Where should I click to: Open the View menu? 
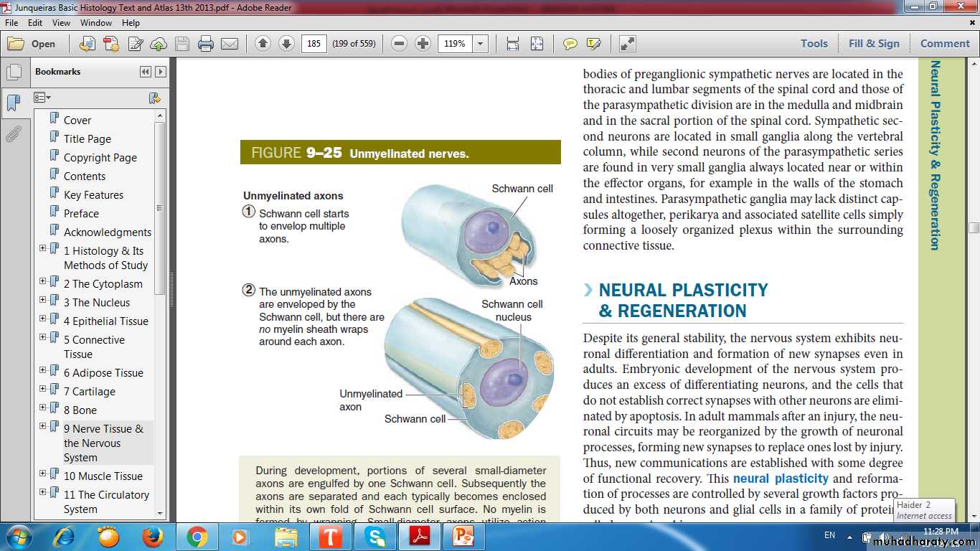(x=60, y=23)
